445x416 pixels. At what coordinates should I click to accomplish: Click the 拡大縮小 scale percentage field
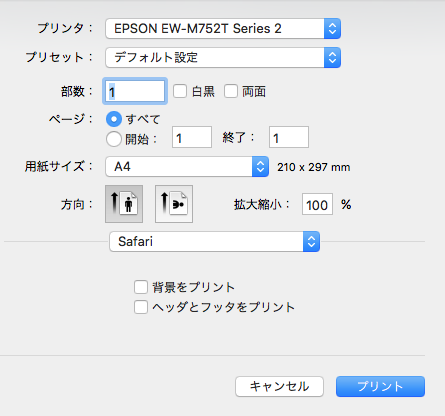pyautogui.click(x=317, y=204)
